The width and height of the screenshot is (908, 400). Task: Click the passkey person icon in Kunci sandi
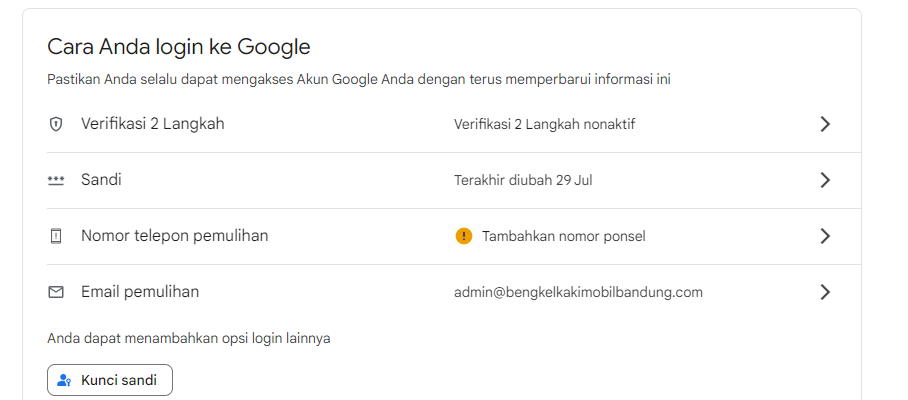[64, 380]
